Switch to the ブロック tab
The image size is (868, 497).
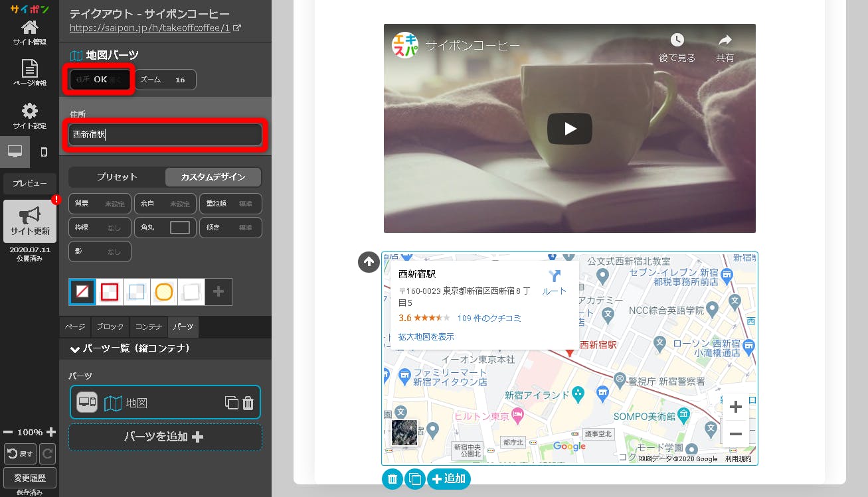pos(110,327)
